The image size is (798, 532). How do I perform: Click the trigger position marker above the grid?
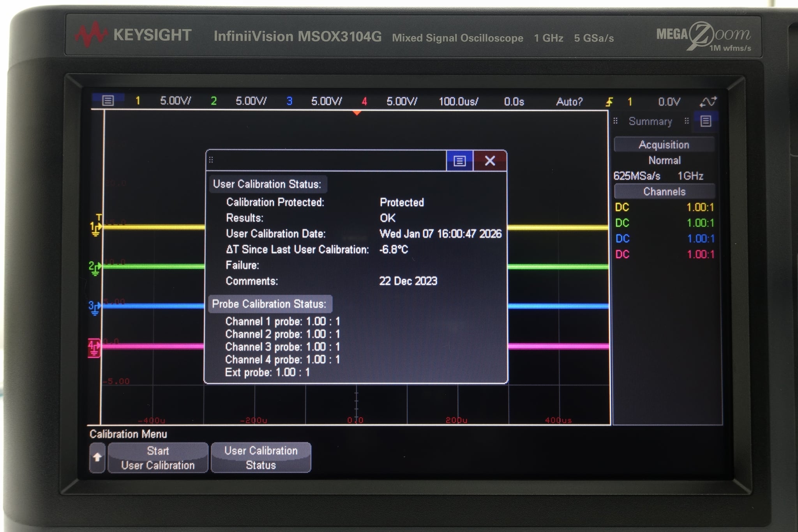(x=357, y=113)
